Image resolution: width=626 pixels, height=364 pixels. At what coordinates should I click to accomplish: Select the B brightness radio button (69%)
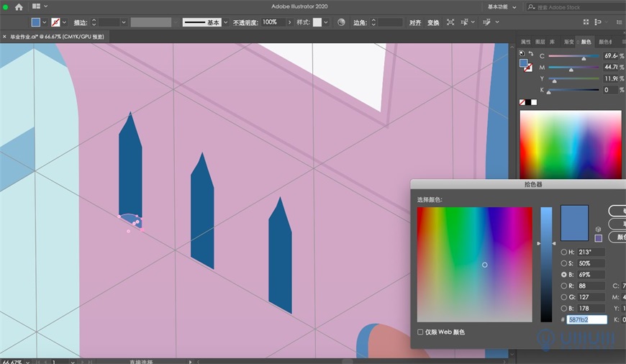[563, 275]
